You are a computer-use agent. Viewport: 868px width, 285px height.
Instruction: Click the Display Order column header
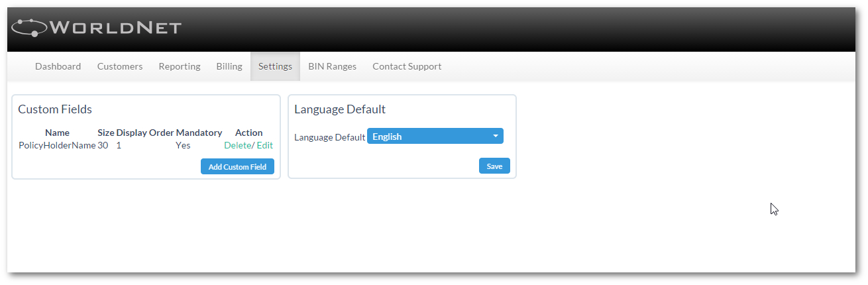[145, 133]
